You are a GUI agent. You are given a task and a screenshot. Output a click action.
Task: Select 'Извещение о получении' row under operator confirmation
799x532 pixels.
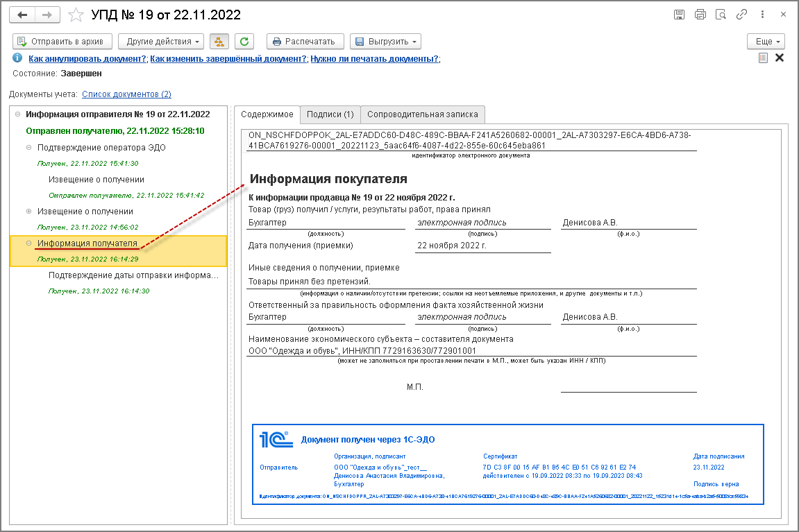(96, 180)
